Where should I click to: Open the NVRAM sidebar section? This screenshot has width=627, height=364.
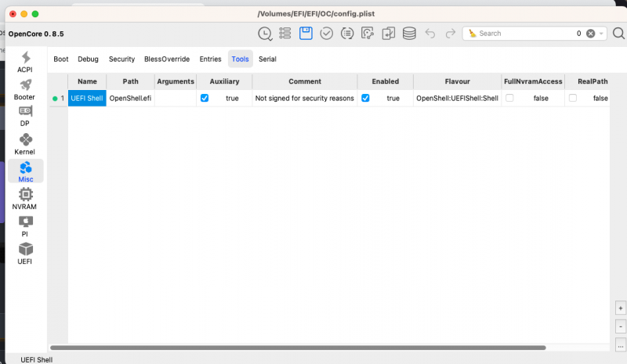25,199
